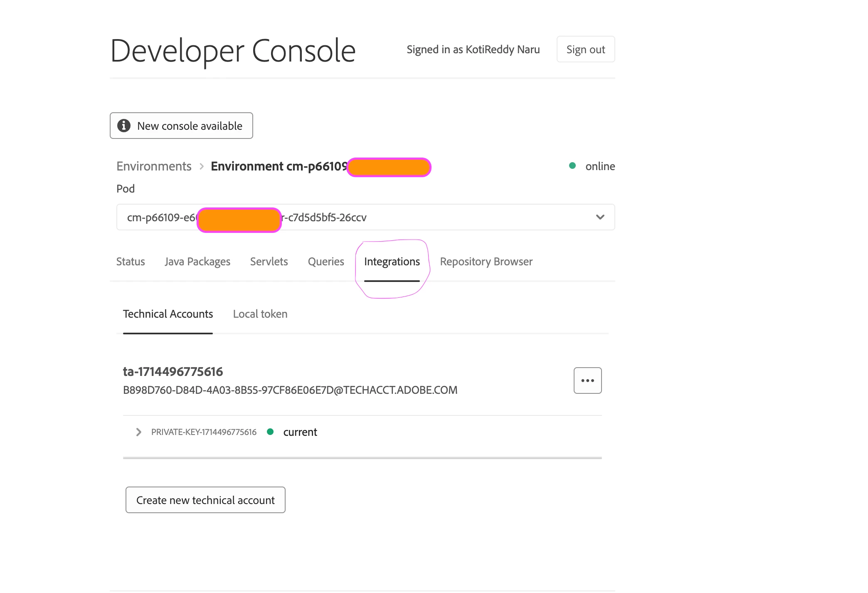Screen dimensions: 868x593
Task: Select the Integrations tab
Action: click(392, 262)
